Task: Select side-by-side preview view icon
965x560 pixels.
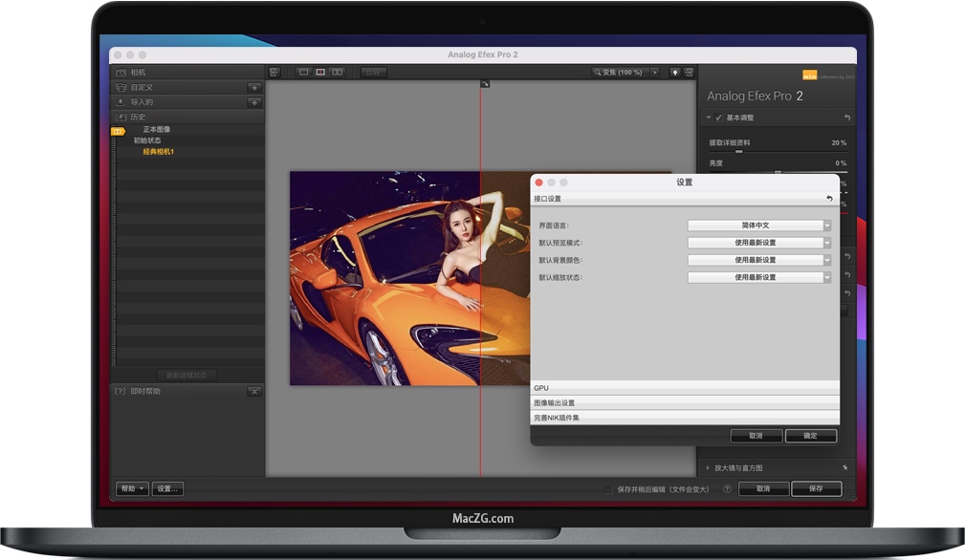Action: tap(337, 72)
